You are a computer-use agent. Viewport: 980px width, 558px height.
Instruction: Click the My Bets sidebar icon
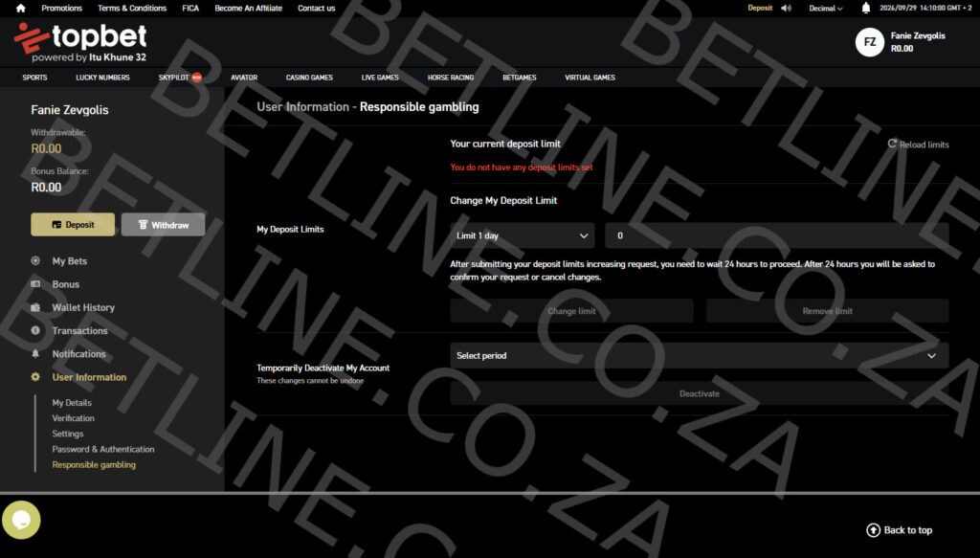tap(35, 260)
